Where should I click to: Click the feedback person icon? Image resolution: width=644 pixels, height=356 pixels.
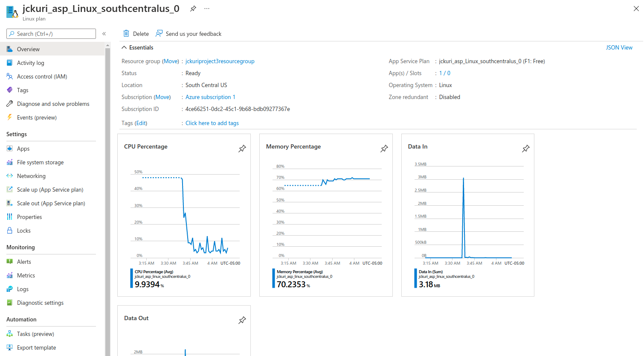[x=159, y=33]
